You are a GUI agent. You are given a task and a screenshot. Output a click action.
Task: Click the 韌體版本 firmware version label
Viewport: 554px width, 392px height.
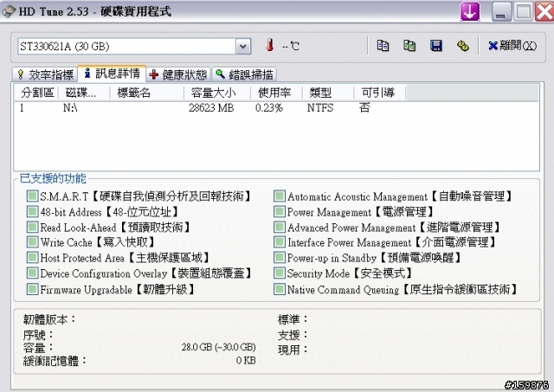click(x=49, y=319)
